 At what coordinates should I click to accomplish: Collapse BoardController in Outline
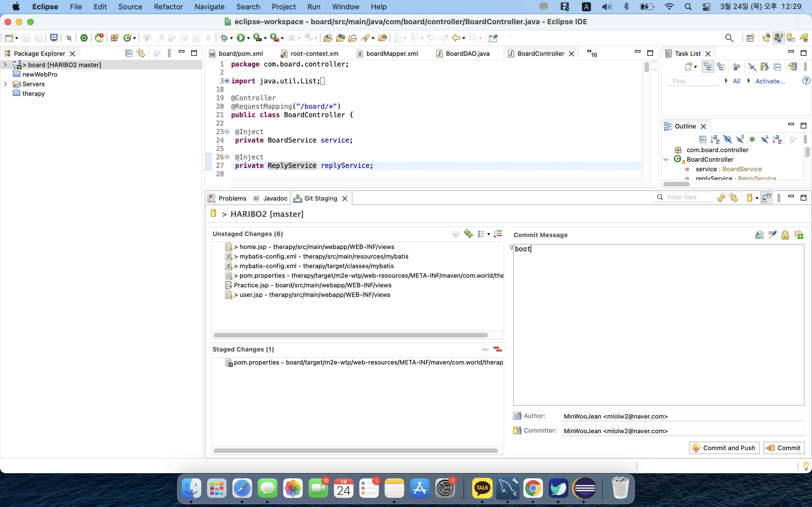(666, 159)
